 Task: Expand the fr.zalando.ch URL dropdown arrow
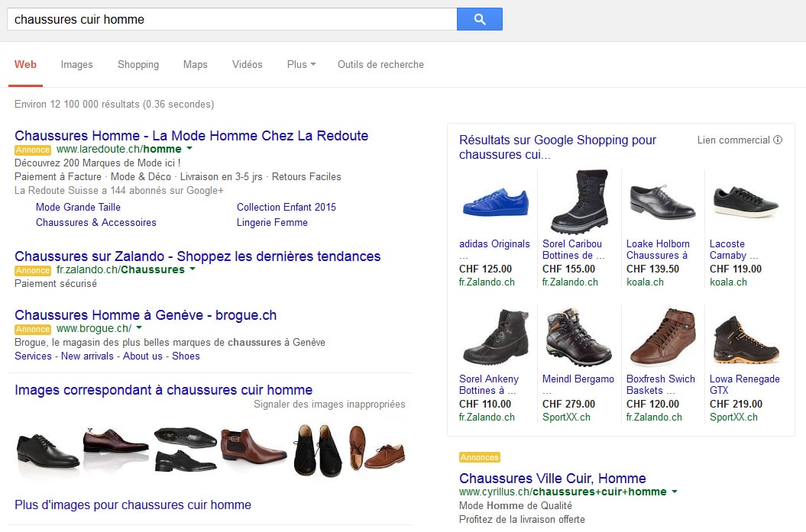click(x=193, y=269)
